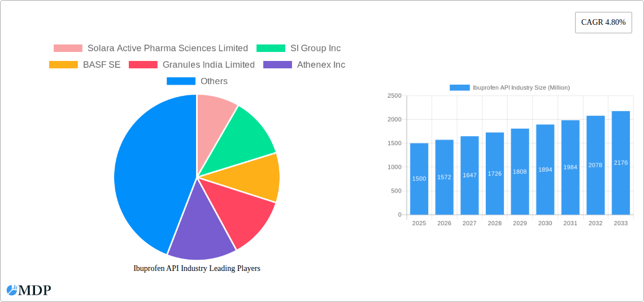Toggle Athenex Inc legend swatch
Screen dimensions: 644x302
(277, 64)
